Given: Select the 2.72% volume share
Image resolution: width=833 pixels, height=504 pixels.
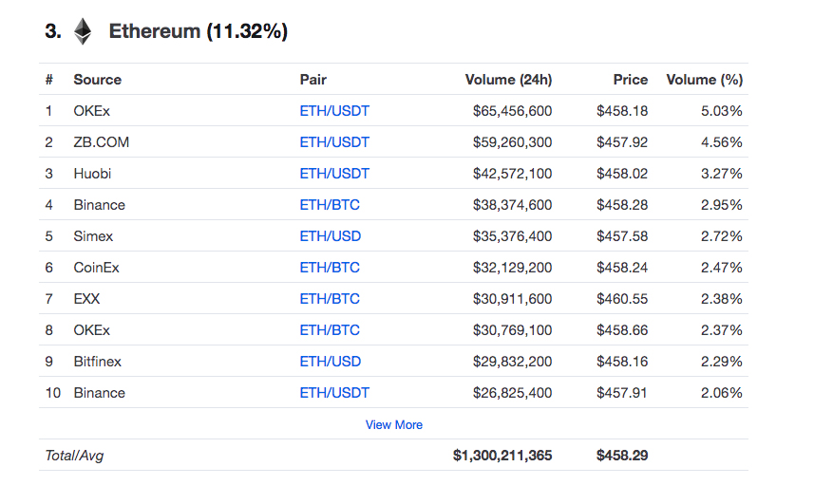Looking at the screenshot, I should coord(722,236).
